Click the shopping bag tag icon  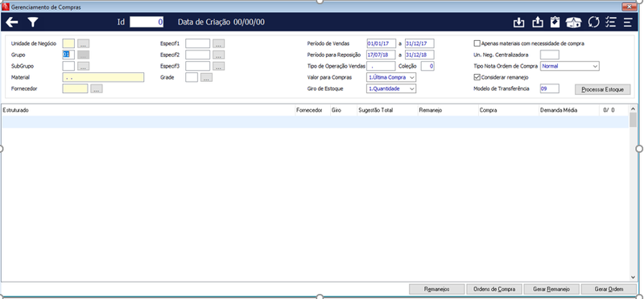pyautogui.click(x=555, y=23)
